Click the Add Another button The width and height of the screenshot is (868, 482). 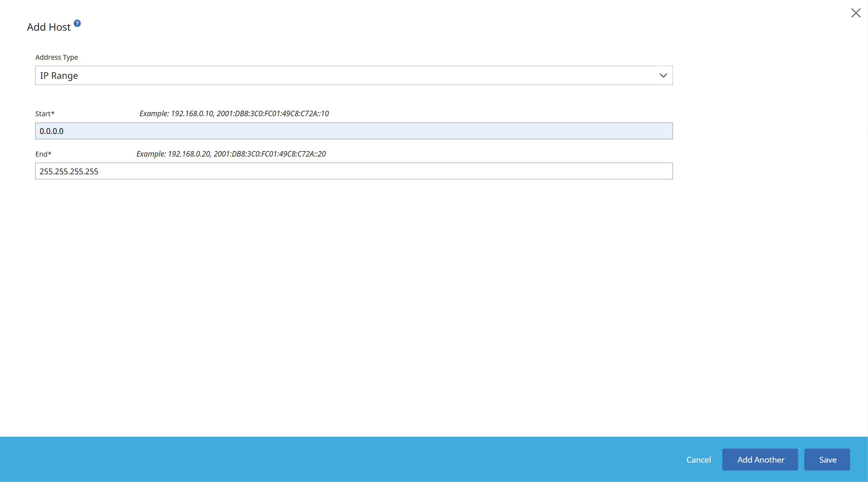(760, 459)
